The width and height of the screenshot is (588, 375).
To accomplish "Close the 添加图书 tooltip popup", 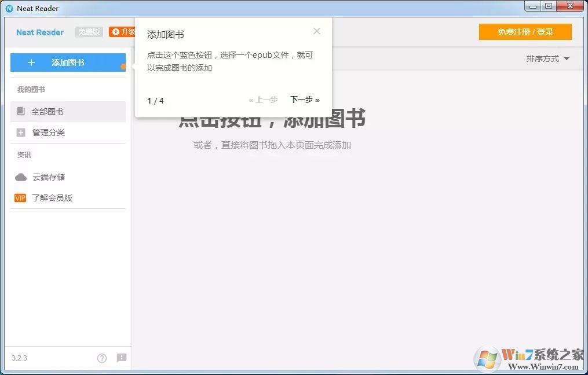I will [317, 31].
